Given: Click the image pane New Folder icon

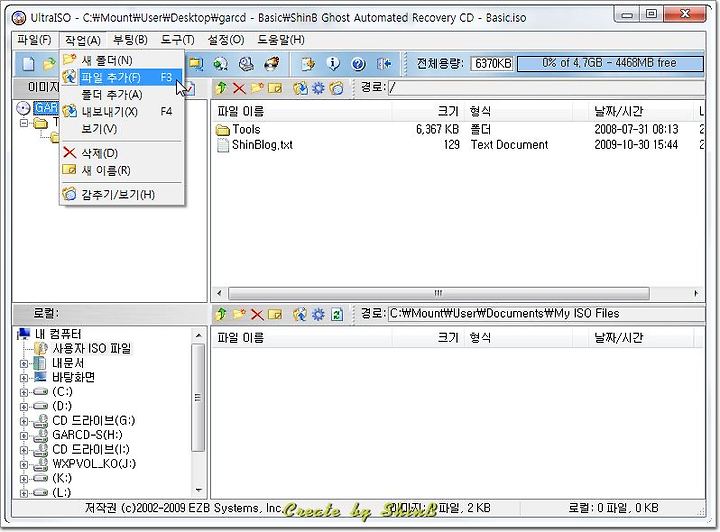Looking at the screenshot, I should (257, 88).
